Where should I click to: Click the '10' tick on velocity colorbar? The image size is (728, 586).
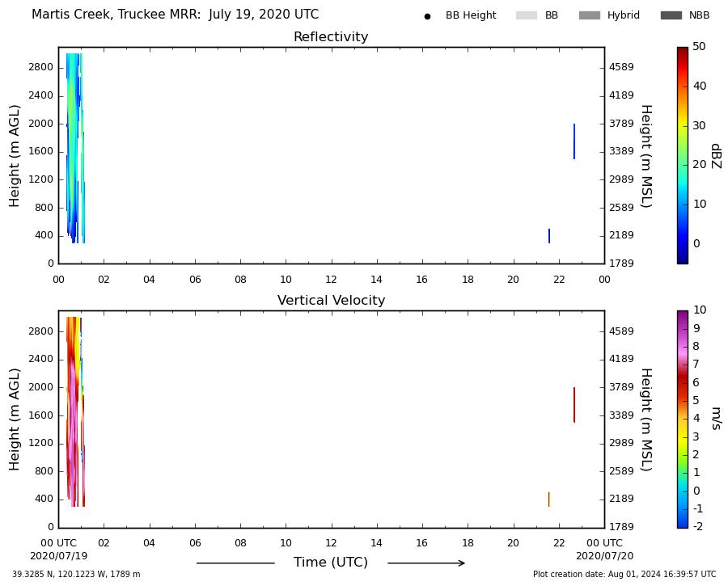coord(699,310)
